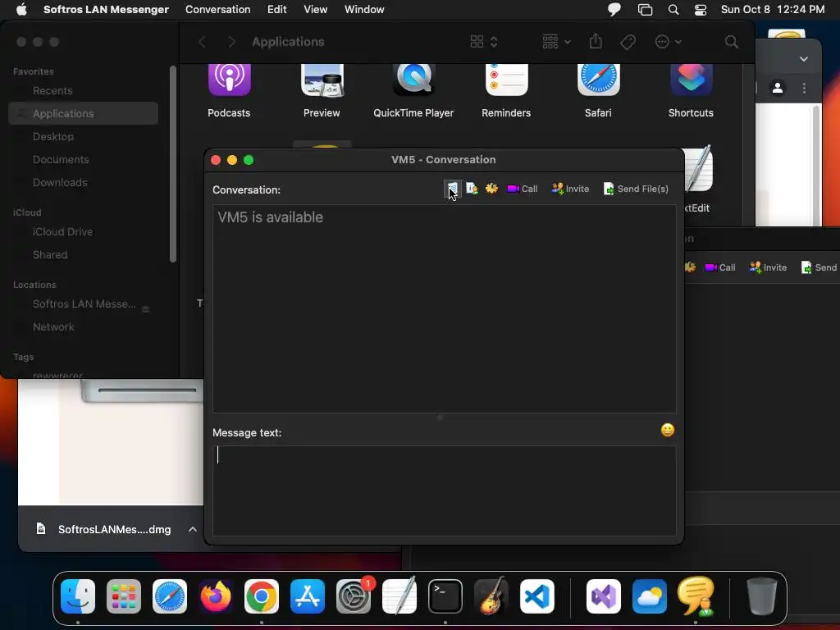
Task: Go forward in Finder window
Action: click(x=231, y=42)
